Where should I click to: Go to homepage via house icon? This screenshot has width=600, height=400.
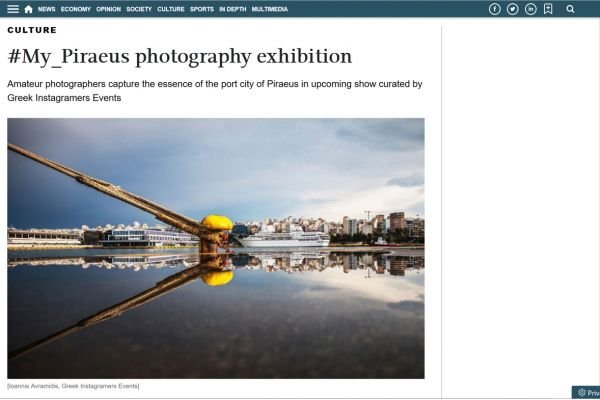coord(28,9)
